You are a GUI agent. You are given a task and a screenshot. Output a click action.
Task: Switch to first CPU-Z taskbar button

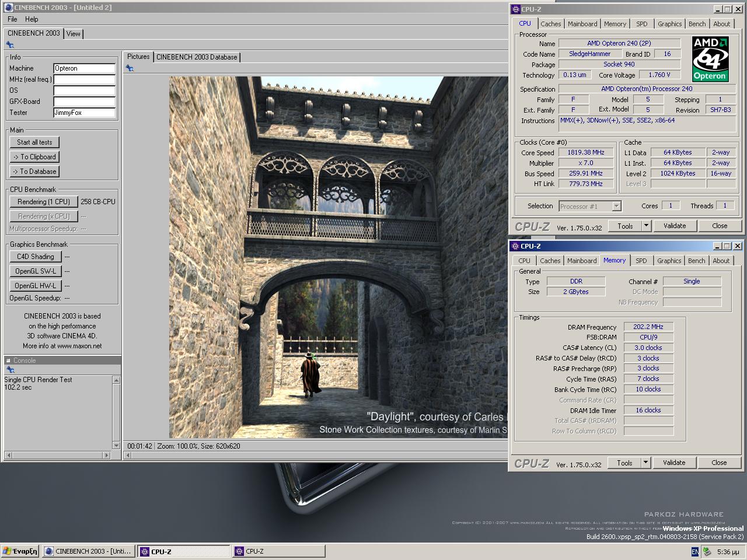[x=184, y=551]
